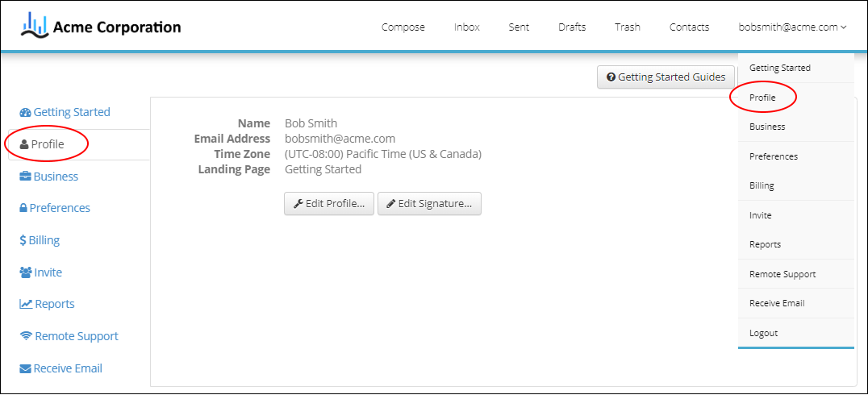Viewport: 868px width, 395px height.
Task: Select Receive Email in the account dropdown menu
Action: tap(796, 303)
